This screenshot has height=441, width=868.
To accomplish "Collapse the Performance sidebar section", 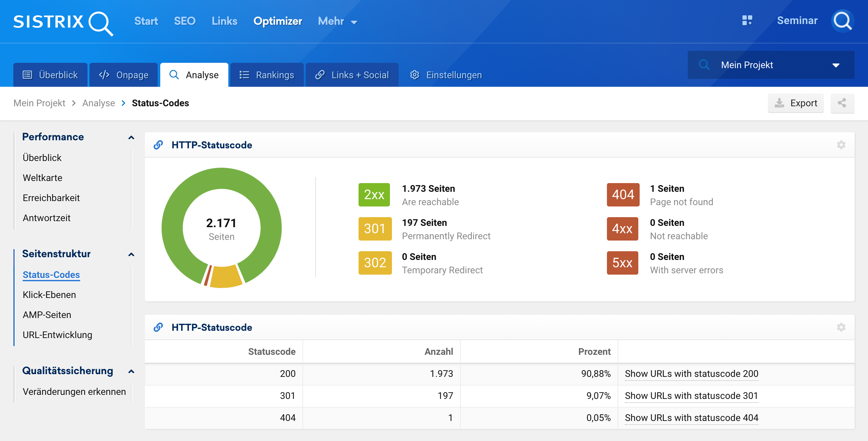I will (x=131, y=137).
